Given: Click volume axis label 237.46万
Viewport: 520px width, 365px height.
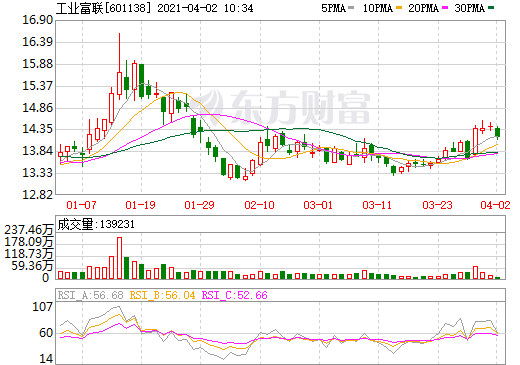Looking at the screenshot, I should click(x=29, y=230).
